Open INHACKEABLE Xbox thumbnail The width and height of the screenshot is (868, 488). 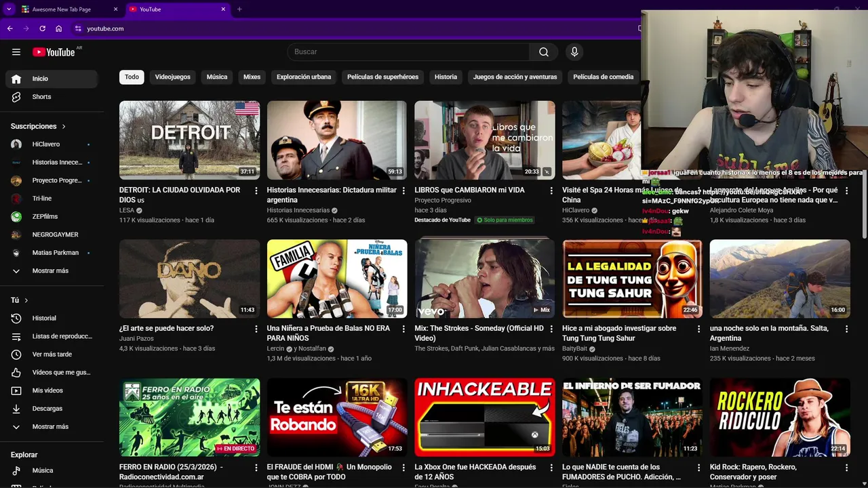pyautogui.click(x=485, y=418)
